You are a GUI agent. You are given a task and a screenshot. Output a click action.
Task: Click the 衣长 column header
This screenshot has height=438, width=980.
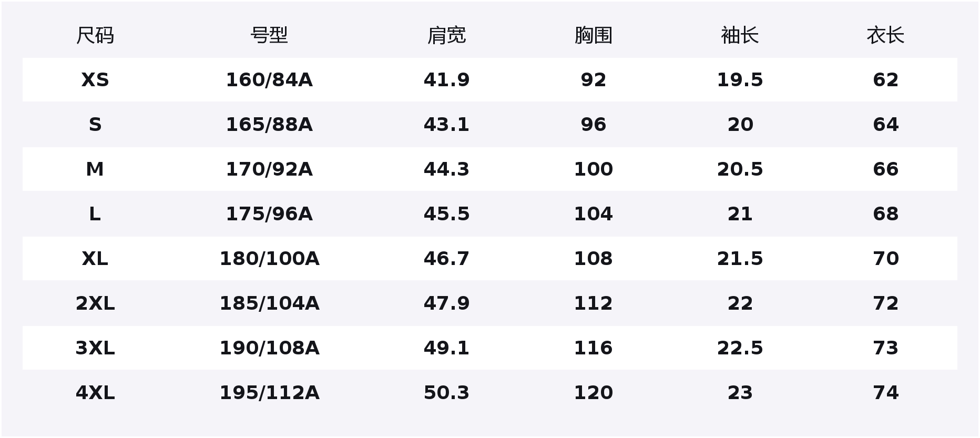(x=885, y=36)
